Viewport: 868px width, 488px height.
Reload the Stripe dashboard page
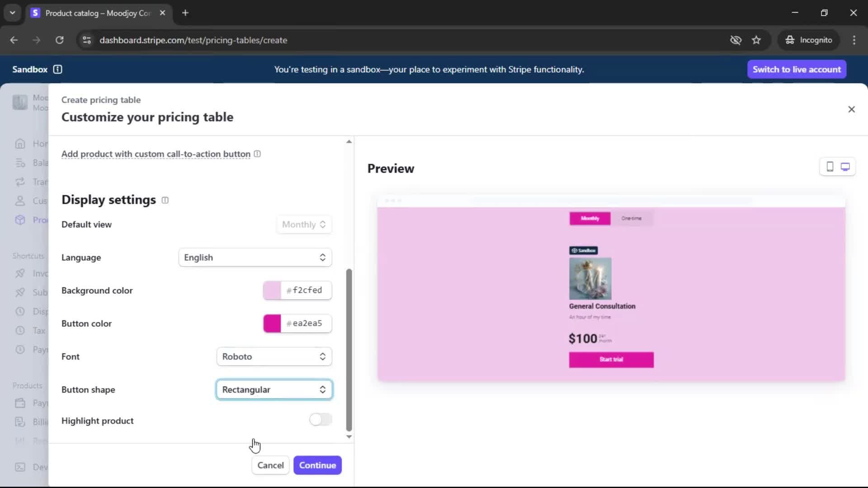click(59, 40)
